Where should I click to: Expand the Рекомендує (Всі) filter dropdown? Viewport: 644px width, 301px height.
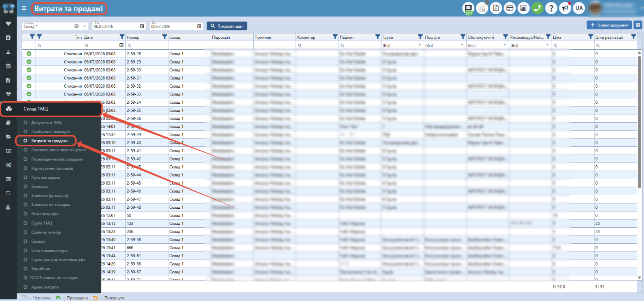[547, 45]
